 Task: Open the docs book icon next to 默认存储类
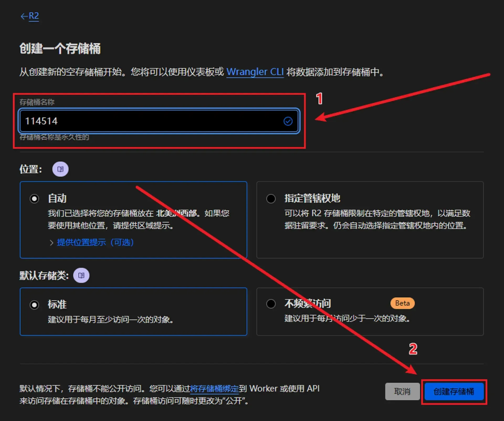coord(81,275)
